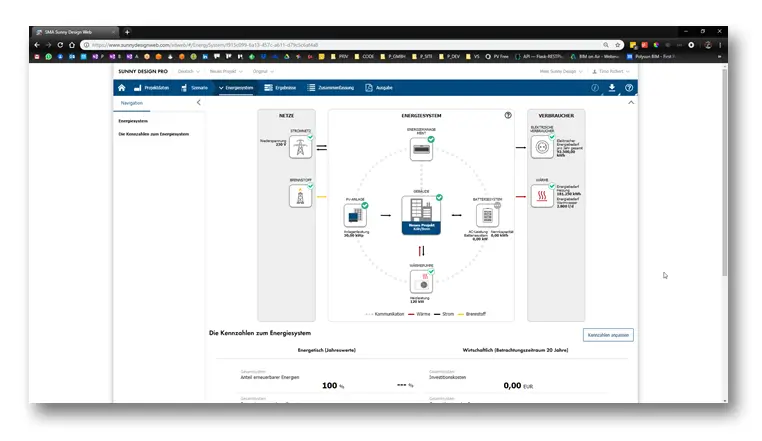Select the Gebäude building tile
Image resolution: width=762 pixels, height=441 pixels.
click(421, 215)
